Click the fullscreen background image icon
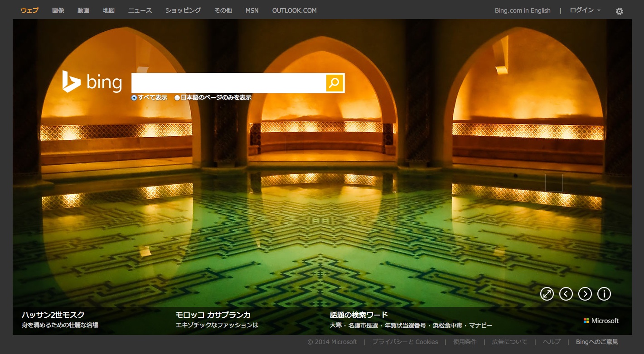The width and height of the screenshot is (644, 354). [547, 294]
